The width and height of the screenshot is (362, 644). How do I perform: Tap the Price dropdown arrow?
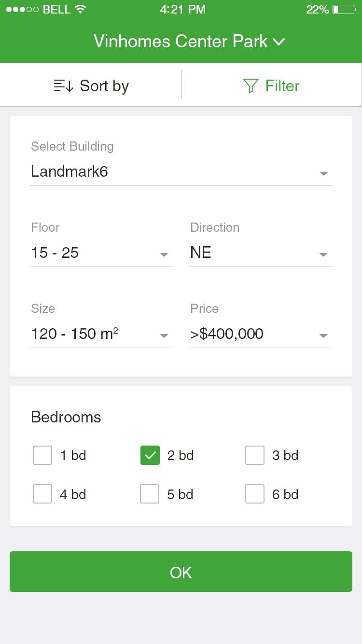coord(323,336)
